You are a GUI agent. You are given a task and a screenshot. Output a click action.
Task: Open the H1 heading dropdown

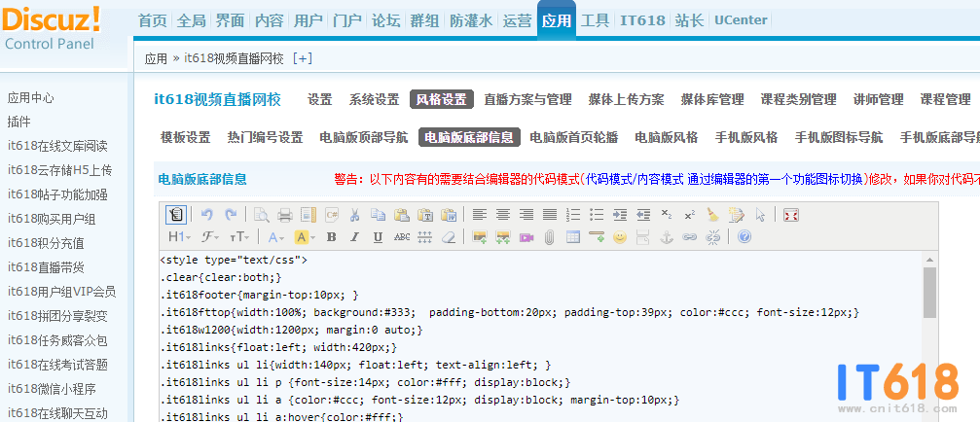[x=179, y=237]
